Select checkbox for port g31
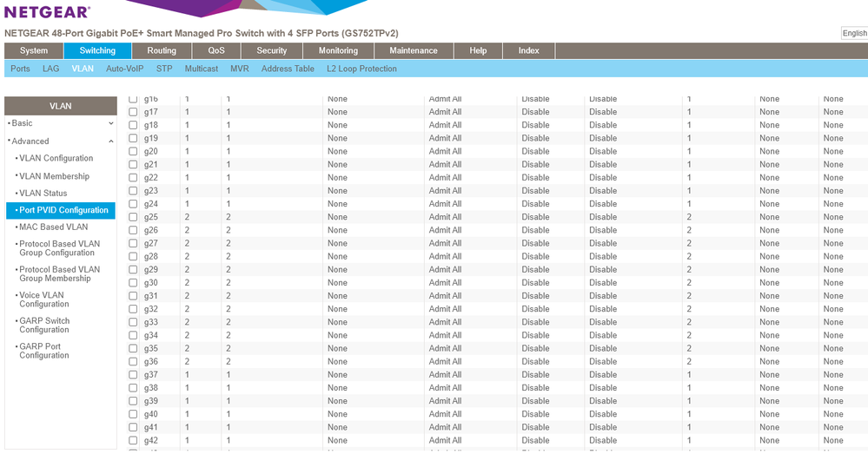 click(x=133, y=296)
